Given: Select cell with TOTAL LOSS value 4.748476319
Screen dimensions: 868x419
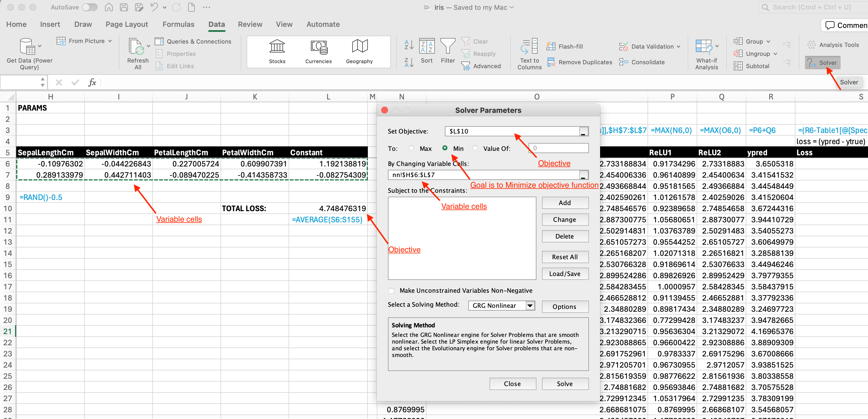Looking at the screenshot, I should tap(328, 208).
